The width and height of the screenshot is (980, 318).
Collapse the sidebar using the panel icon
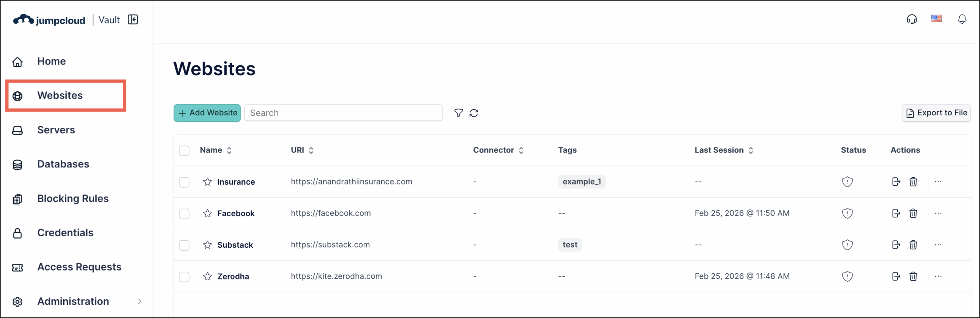pyautogui.click(x=133, y=19)
